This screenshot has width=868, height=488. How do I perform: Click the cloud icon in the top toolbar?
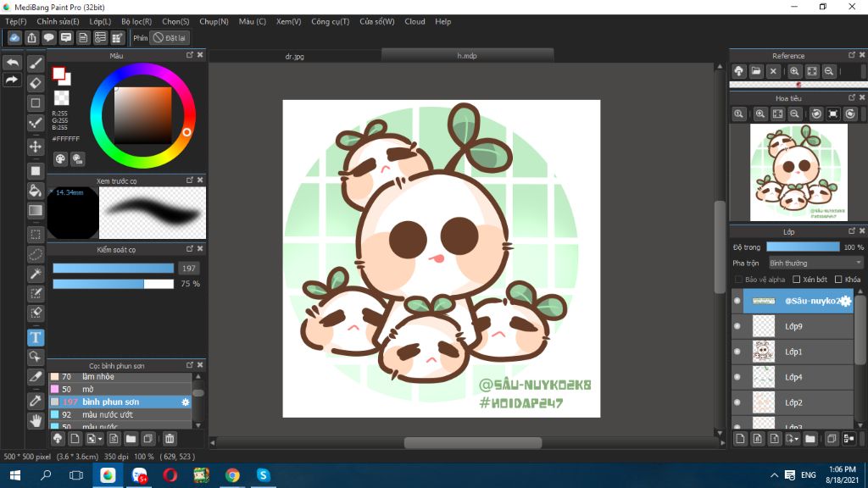(x=14, y=37)
